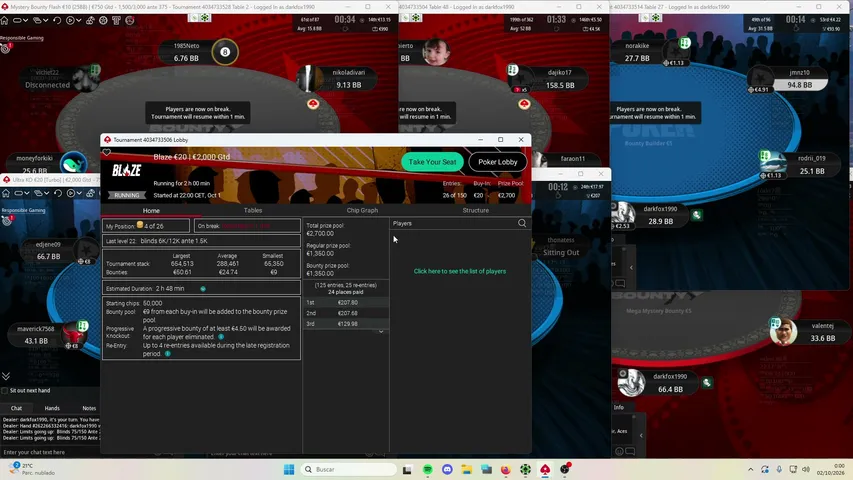Click the Buscar taskbar search box

pos(349,469)
